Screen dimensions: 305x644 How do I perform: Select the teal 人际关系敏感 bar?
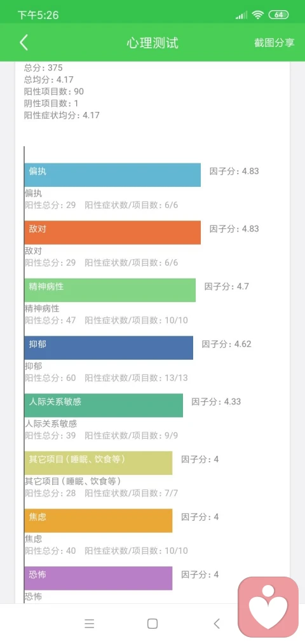pos(104,406)
